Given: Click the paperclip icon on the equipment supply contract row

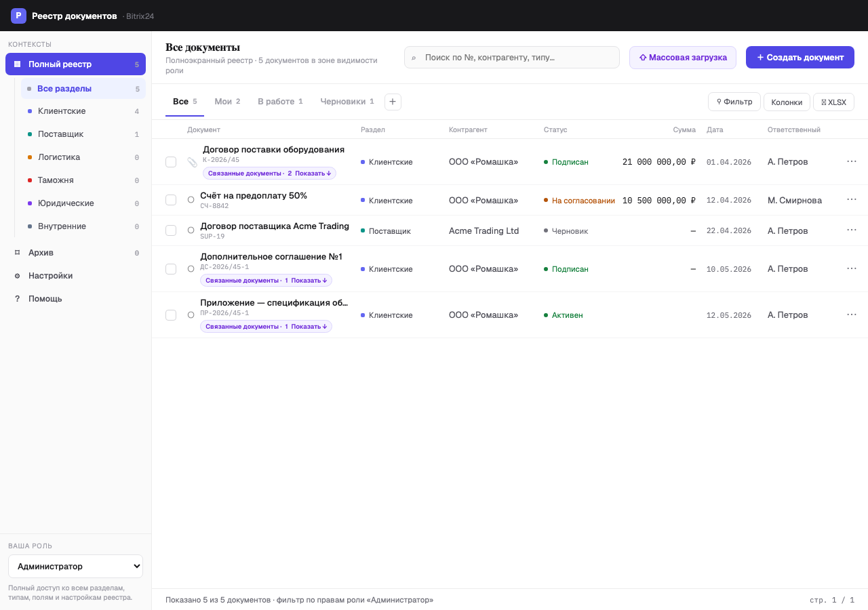Looking at the screenshot, I should tap(192, 162).
